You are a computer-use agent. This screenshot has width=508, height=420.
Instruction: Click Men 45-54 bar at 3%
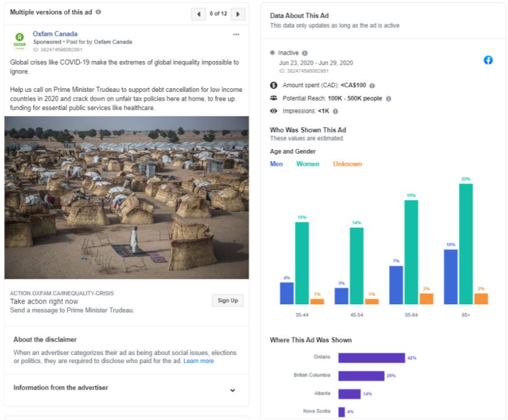tap(342, 296)
